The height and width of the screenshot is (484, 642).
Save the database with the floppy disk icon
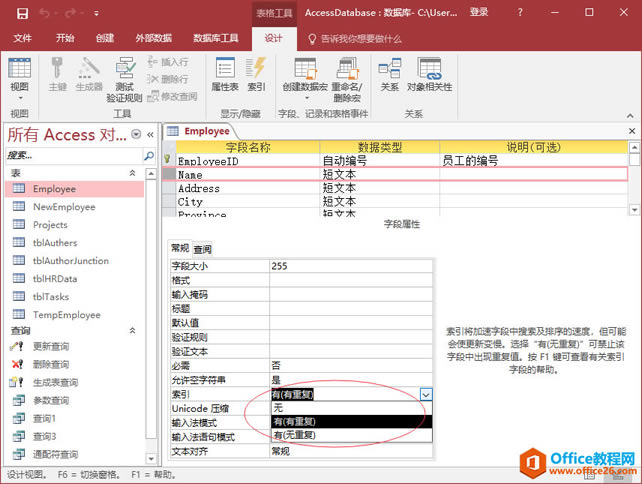[x=22, y=13]
